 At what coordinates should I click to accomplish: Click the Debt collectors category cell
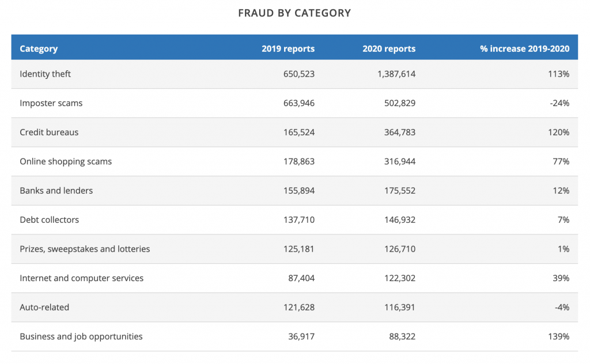coord(50,219)
